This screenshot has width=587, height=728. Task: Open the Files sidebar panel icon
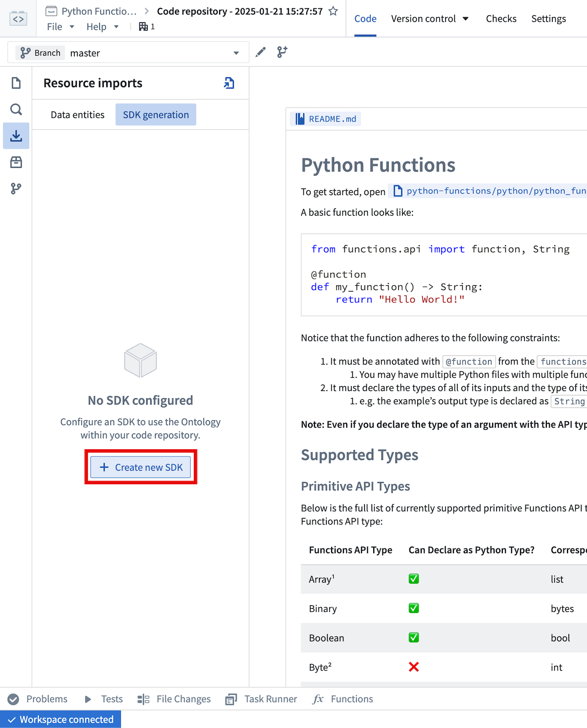click(x=16, y=83)
